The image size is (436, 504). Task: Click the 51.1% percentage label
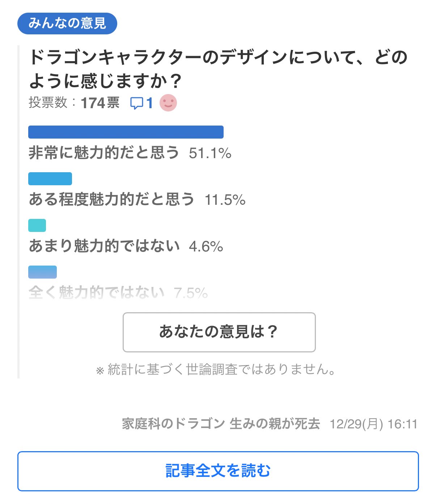click(210, 153)
